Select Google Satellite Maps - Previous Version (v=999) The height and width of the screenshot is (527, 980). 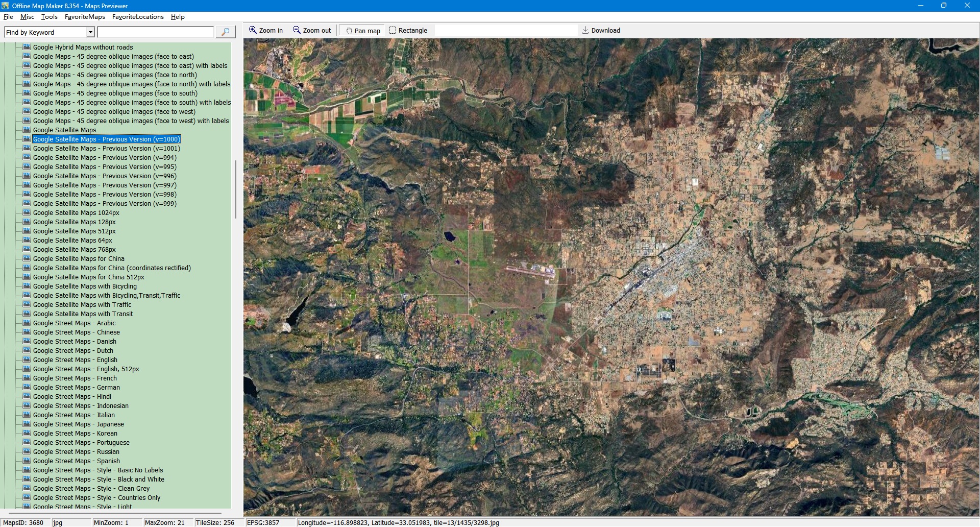[x=105, y=204]
